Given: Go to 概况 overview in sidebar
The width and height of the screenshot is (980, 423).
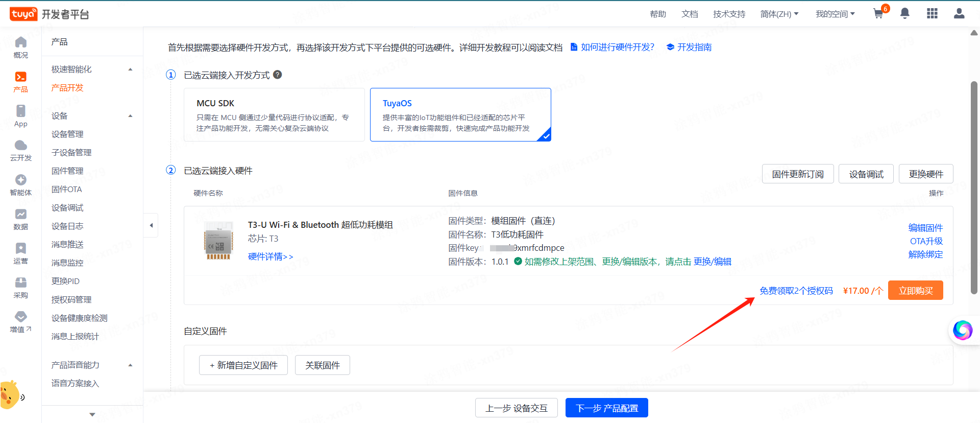Looking at the screenshot, I should tap(21, 47).
